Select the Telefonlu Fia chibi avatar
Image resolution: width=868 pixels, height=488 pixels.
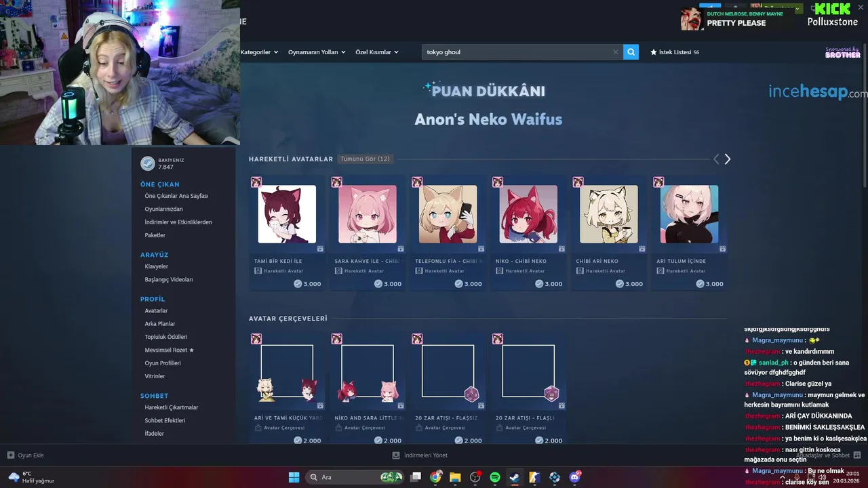448,233
